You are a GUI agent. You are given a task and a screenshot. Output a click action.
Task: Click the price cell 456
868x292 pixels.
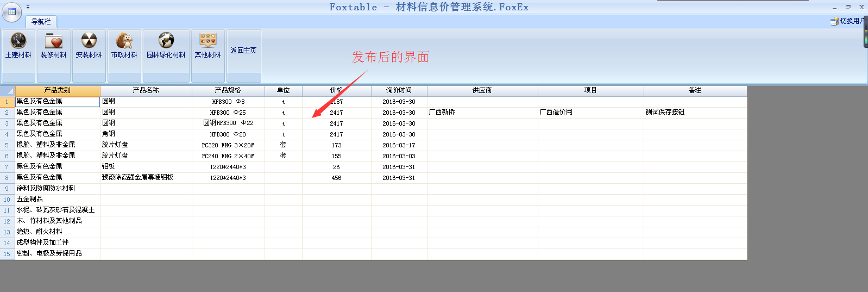click(337, 178)
